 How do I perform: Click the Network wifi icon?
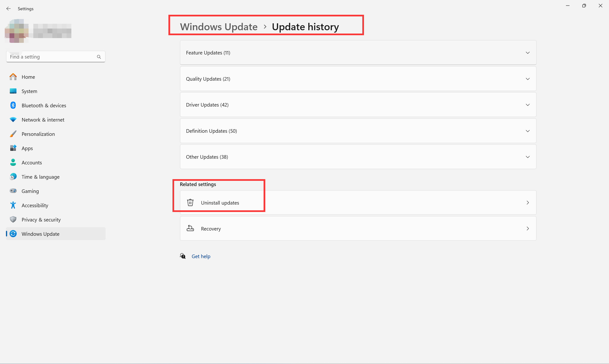13,120
